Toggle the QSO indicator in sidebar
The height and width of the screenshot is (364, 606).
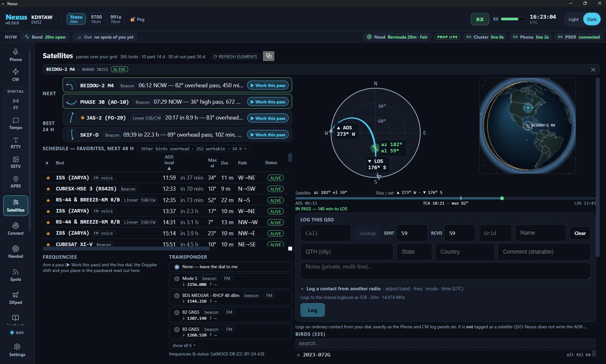point(17,333)
